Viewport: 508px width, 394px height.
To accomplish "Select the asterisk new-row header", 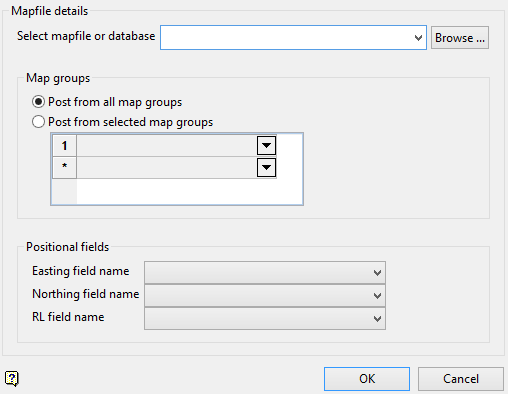I will pos(64,167).
